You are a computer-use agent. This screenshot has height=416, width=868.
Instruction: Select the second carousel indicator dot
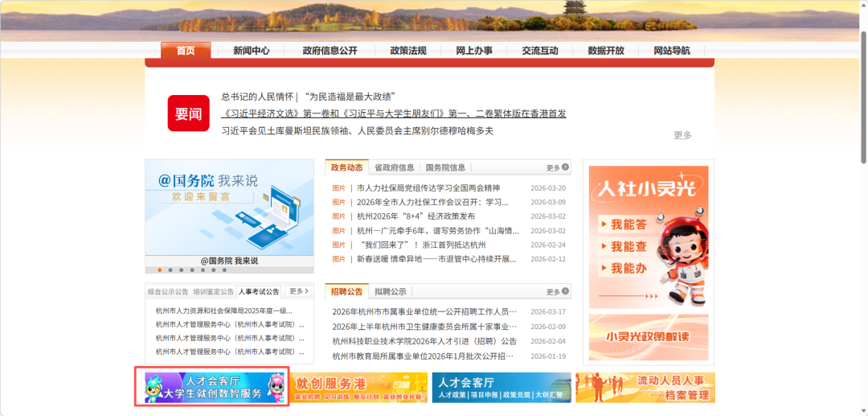[x=170, y=270]
